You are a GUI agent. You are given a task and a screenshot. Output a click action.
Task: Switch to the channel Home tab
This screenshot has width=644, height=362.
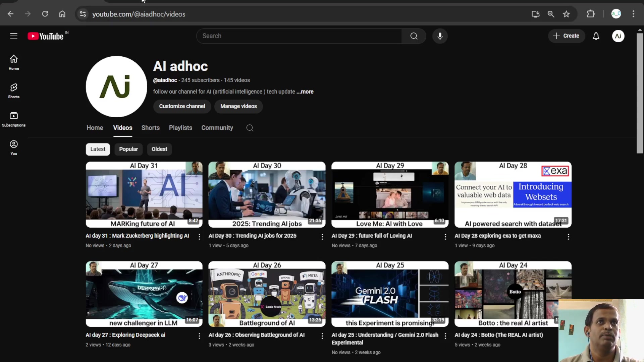(x=95, y=128)
